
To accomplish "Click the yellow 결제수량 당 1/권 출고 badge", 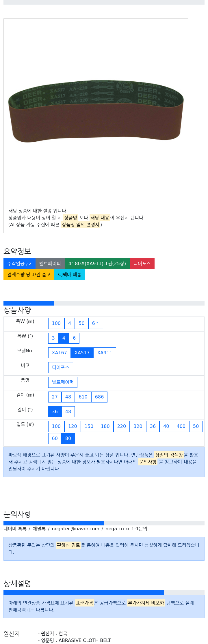I will pos(29,275).
